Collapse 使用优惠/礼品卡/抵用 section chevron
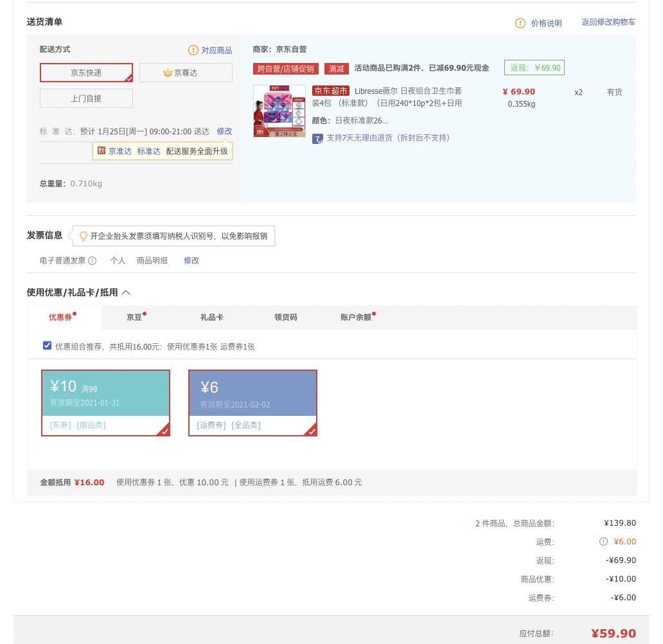Viewport: 663px width, 644px height. (126, 292)
